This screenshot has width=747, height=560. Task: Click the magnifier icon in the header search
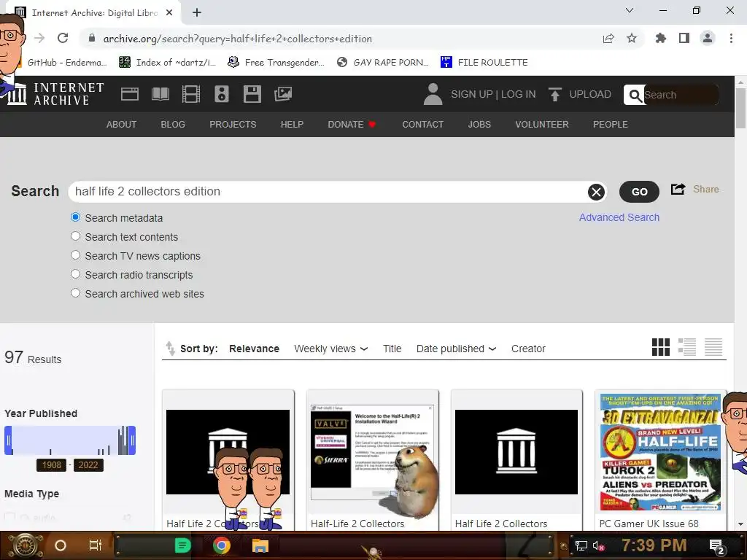(635, 96)
